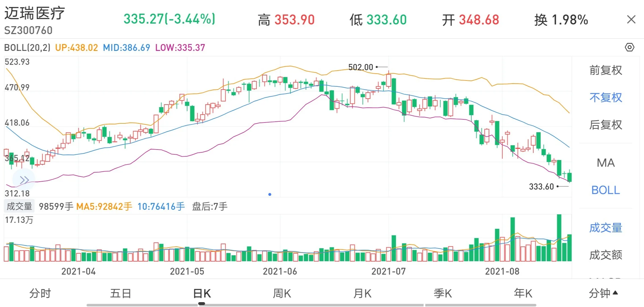This screenshot has height=307, width=644.
Task: Tap the 333.60 lowest price marker
Action: click(x=541, y=186)
